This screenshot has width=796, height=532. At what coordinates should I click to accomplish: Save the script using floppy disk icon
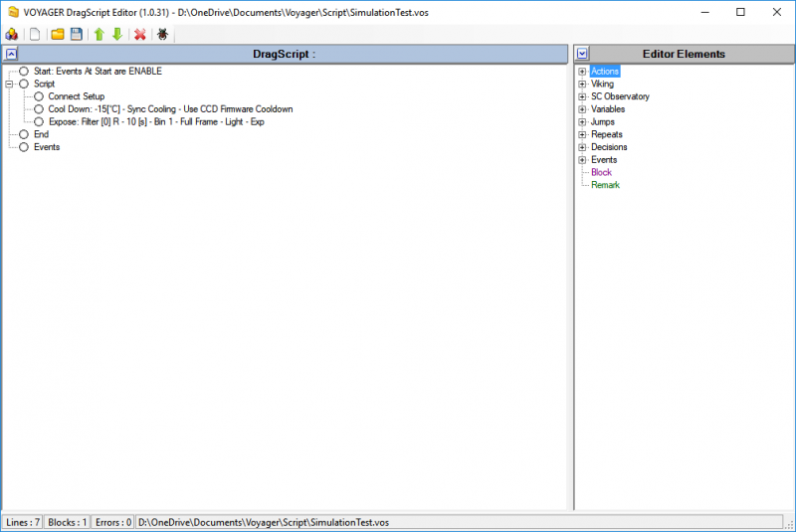(x=77, y=34)
